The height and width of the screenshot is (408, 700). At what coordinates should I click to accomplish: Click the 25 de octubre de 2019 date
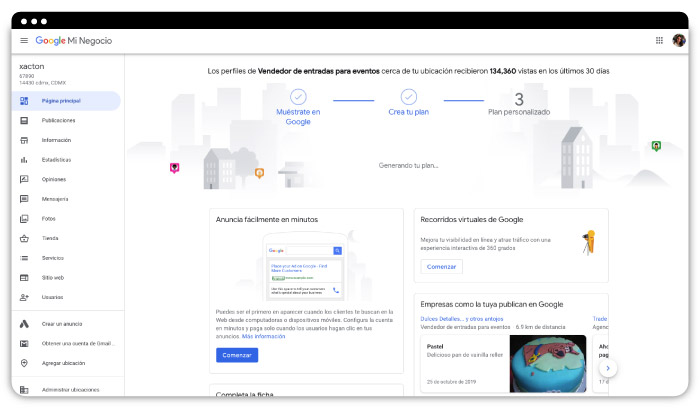(451, 382)
